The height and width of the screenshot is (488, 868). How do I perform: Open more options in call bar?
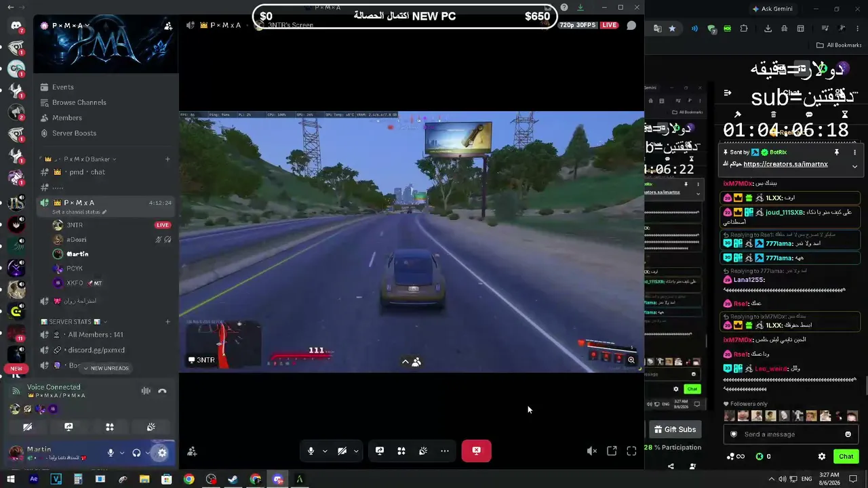(x=445, y=451)
